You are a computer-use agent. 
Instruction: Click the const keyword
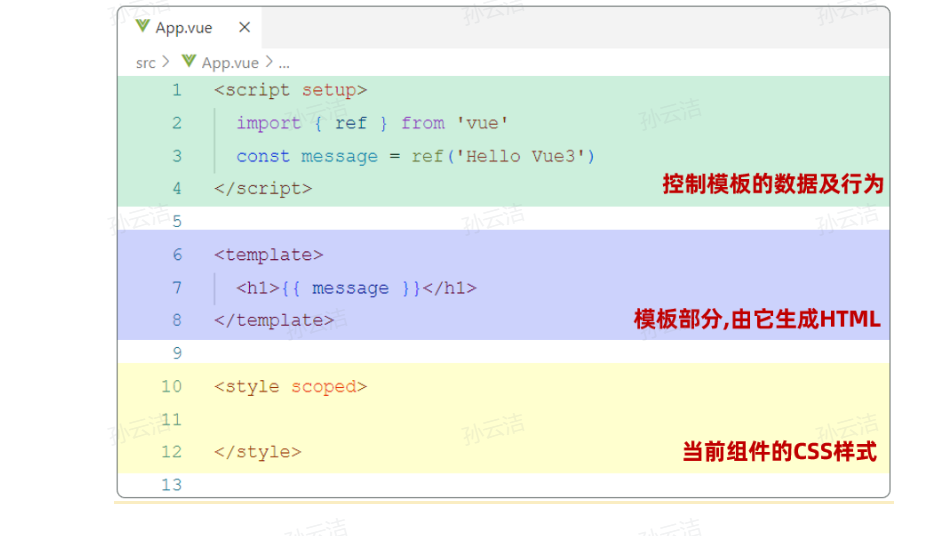pyautogui.click(x=263, y=156)
